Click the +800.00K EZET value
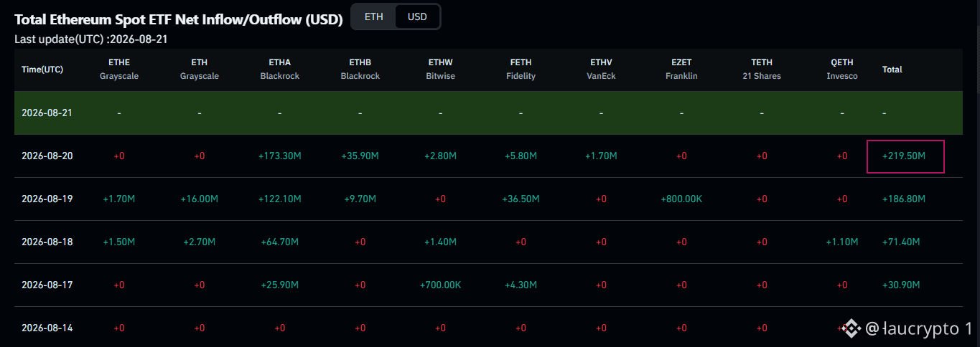 click(681, 199)
